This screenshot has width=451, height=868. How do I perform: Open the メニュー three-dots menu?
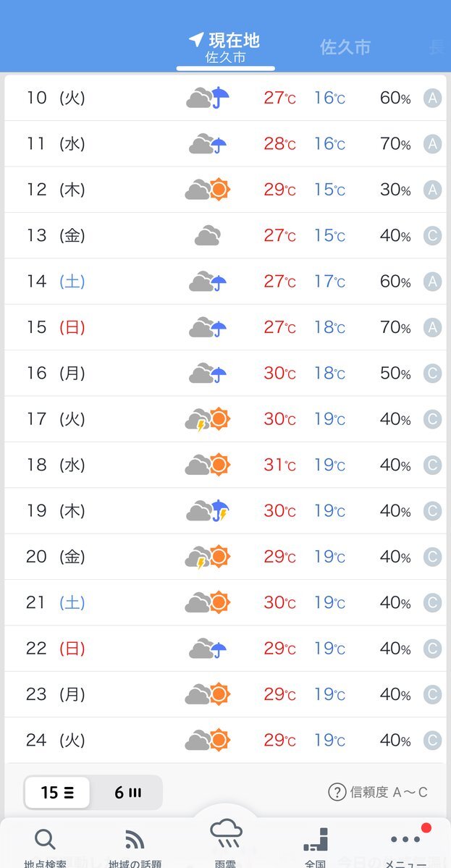click(405, 839)
